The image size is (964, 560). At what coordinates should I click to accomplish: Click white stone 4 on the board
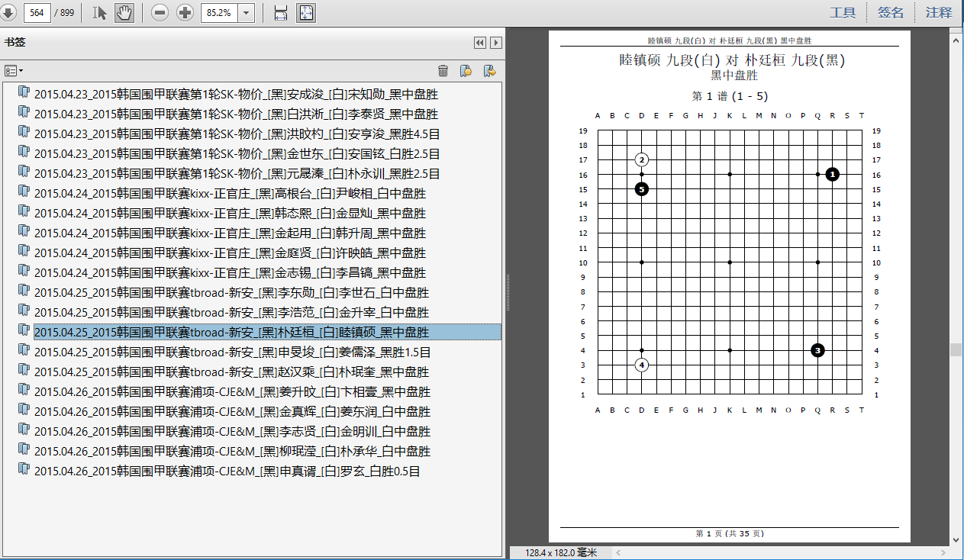(642, 365)
